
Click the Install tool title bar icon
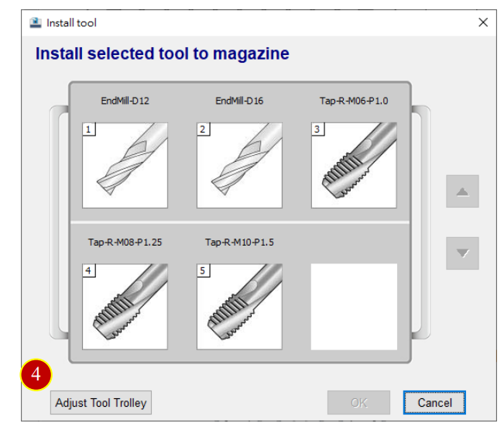pyautogui.click(x=36, y=22)
